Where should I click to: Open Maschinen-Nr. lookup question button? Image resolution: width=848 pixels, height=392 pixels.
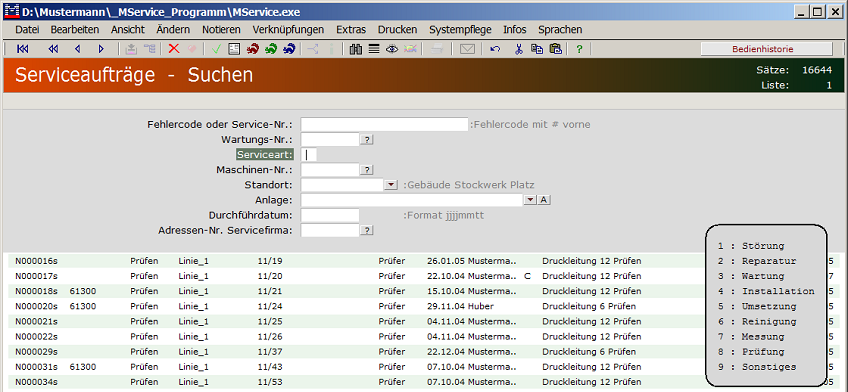click(x=367, y=170)
